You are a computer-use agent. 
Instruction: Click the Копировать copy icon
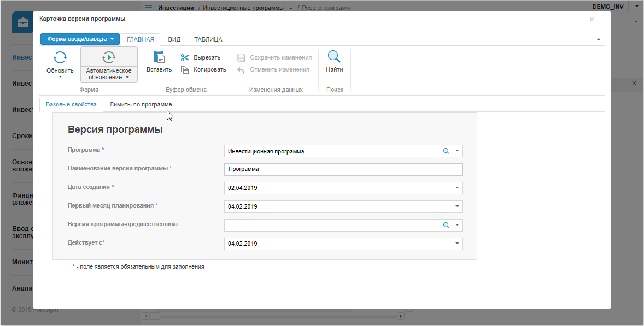[185, 69]
